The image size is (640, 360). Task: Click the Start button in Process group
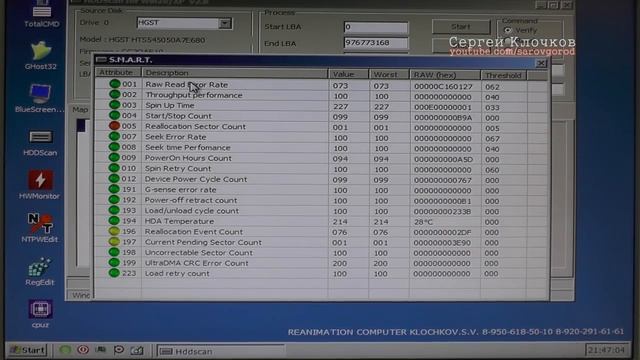click(x=461, y=27)
